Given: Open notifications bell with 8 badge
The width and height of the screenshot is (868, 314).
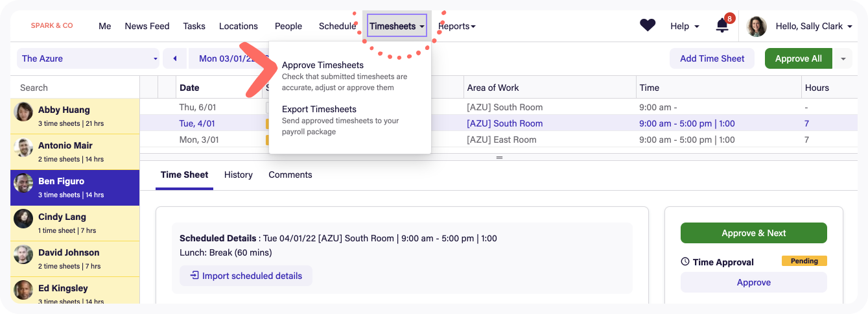Looking at the screenshot, I should tap(722, 26).
